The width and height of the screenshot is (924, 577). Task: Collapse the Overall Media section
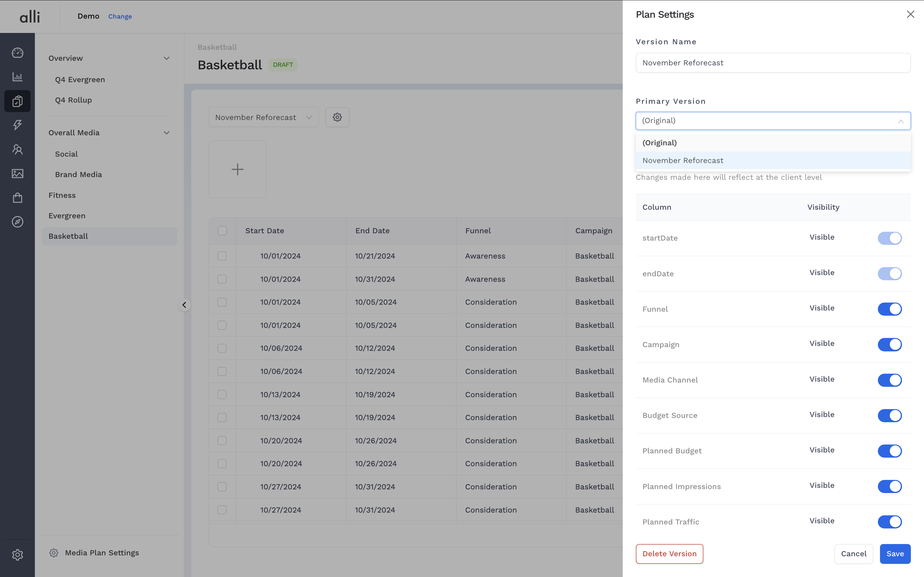pos(167,132)
